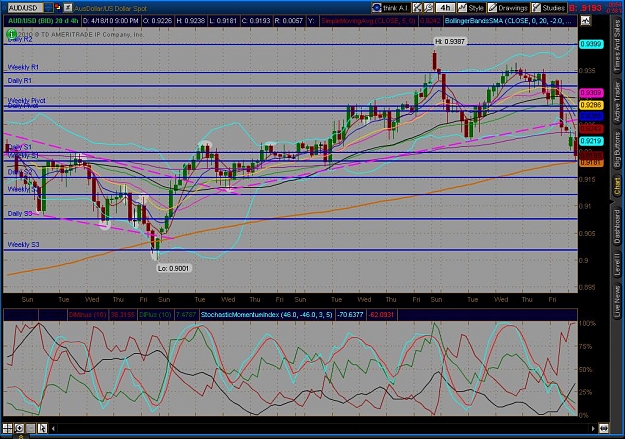Click the O: 0.9226 open value
This screenshot has height=439, width=625.
click(x=156, y=21)
